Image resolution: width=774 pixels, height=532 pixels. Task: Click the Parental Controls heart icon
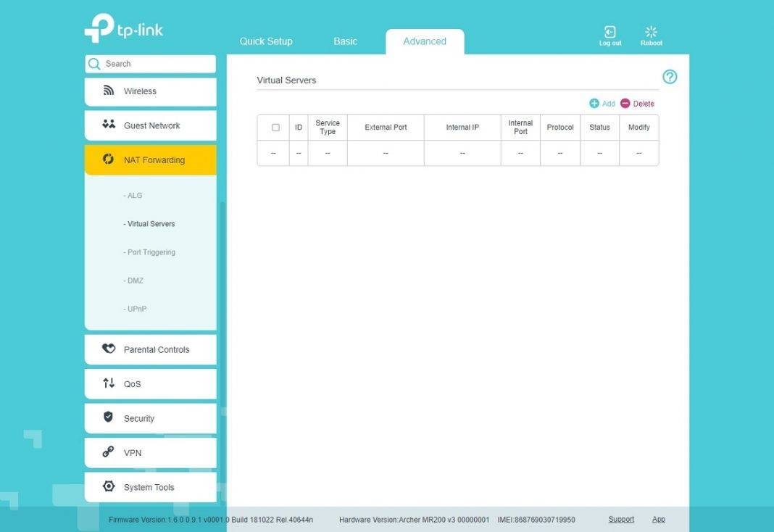(109, 349)
